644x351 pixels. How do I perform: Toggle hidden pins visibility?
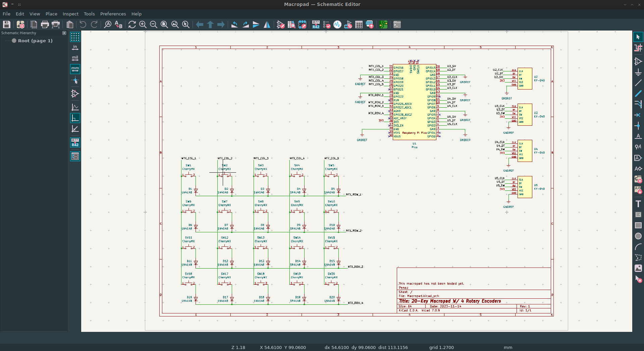click(x=75, y=94)
